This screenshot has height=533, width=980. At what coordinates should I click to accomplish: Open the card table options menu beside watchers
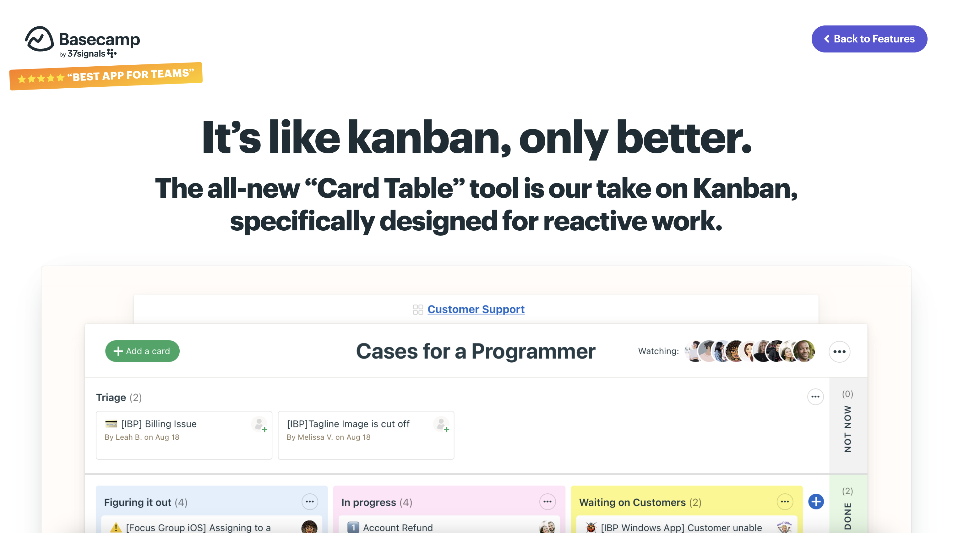click(x=839, y=351)
